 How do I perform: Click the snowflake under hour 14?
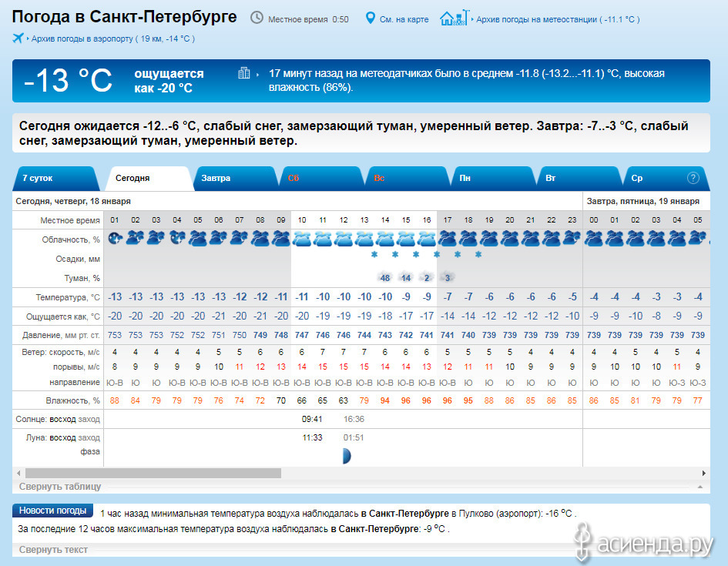(x=374, y=254)
